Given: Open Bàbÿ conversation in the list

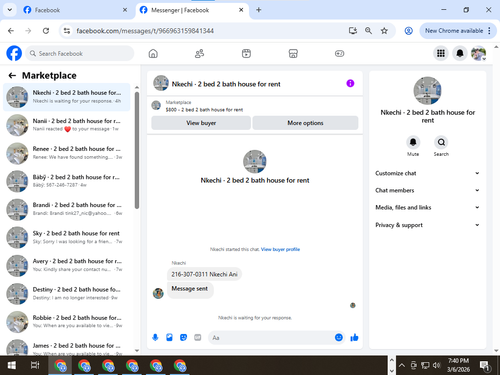Looking at the screenshot, I should tap(67, 181).
